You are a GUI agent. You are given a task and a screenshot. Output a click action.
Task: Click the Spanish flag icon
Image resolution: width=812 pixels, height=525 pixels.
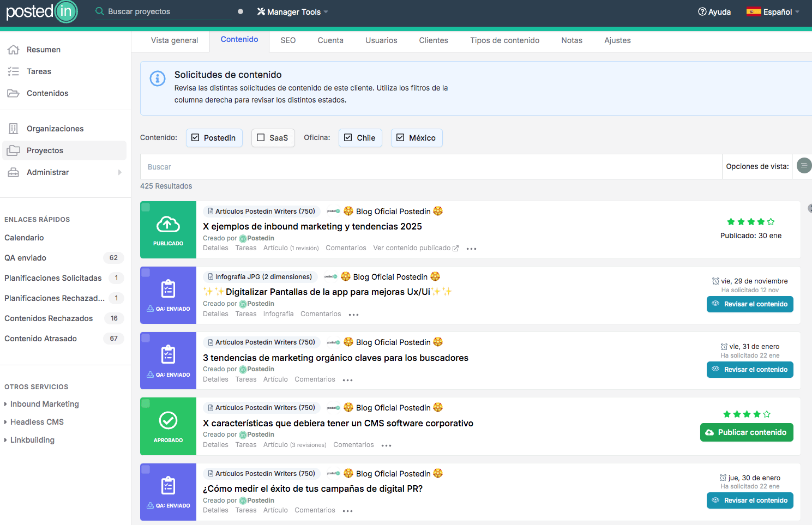click(x=754, y=11)
